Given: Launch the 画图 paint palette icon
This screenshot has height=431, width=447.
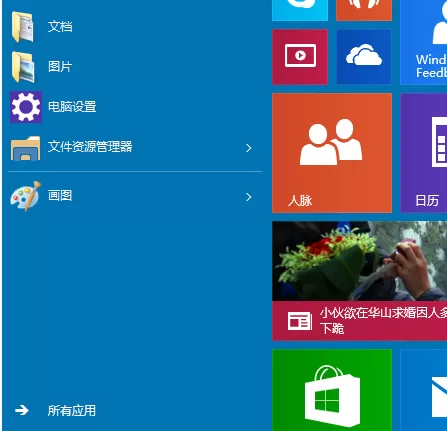Looking at the screenshot, I should click(26, 196).
